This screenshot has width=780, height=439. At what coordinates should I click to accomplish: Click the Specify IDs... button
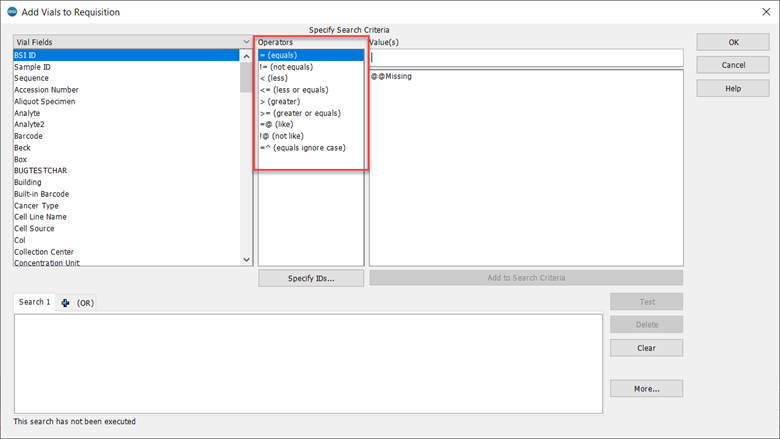(311, 278)
